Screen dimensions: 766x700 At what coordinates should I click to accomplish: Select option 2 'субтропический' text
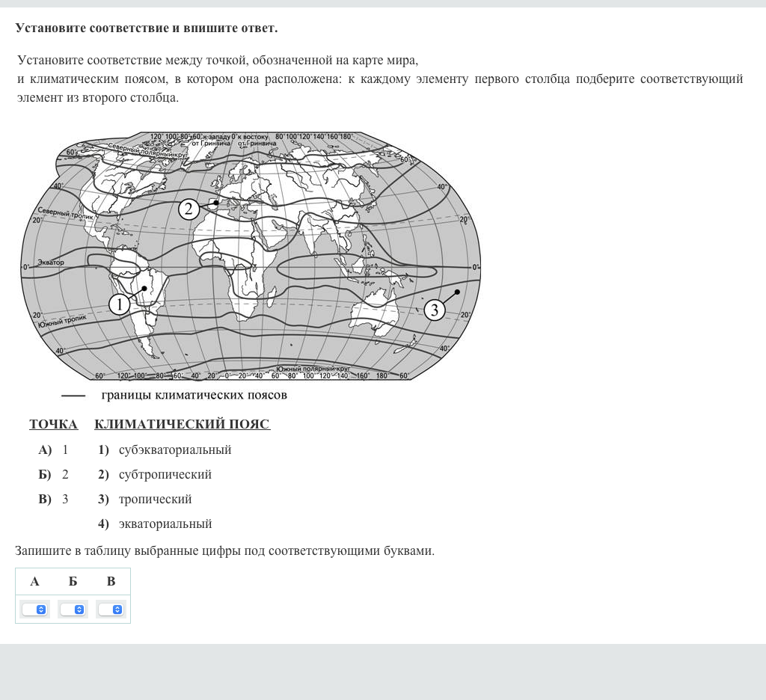[165, 475]
